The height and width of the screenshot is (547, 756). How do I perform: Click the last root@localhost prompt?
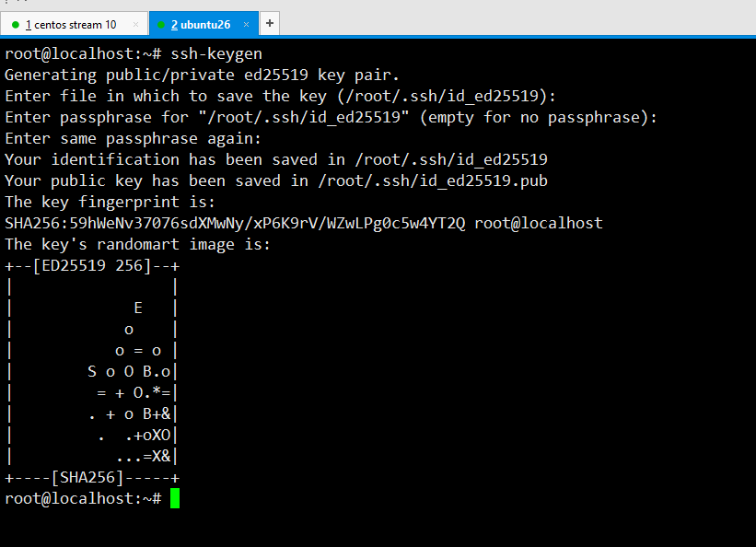(83, 498)
